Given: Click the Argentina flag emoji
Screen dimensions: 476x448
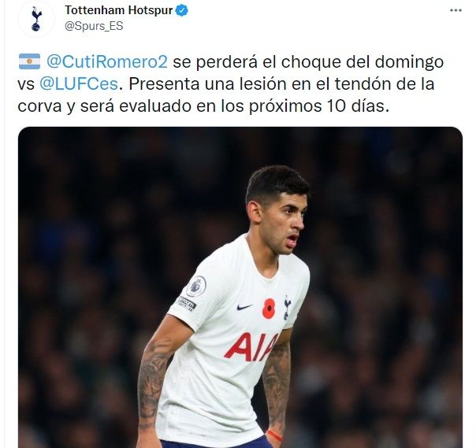Looking at the screenshot, I should [x=29, y=61].
